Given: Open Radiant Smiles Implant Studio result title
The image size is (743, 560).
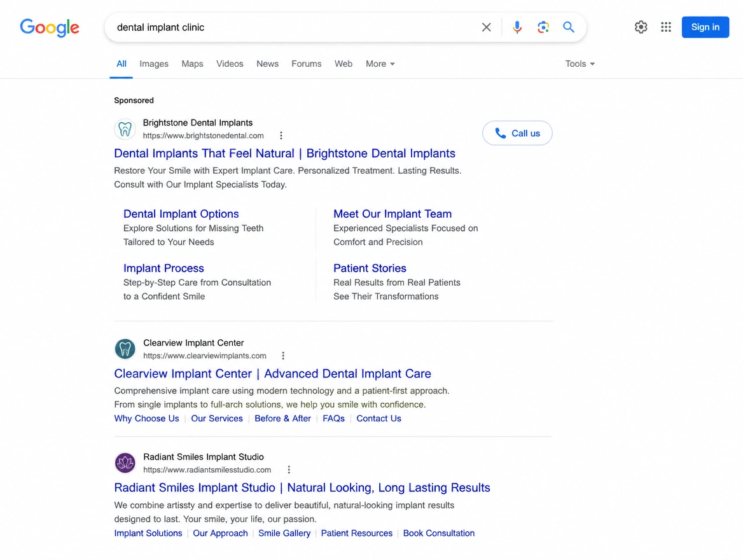Looking at the screenshot, I should [302, 487].
